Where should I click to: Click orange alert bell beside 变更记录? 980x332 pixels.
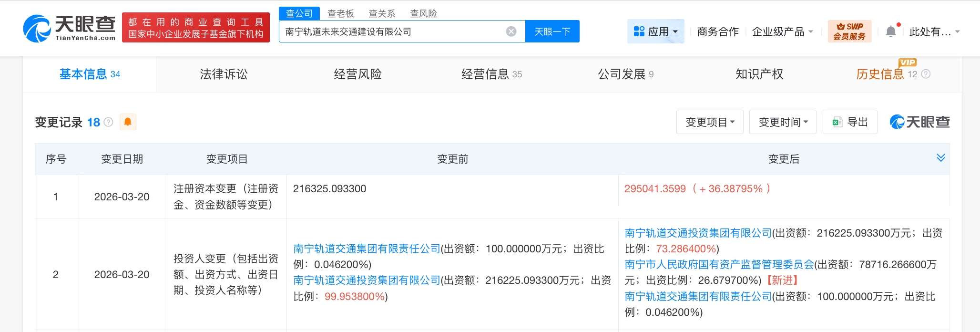[128, 122]
